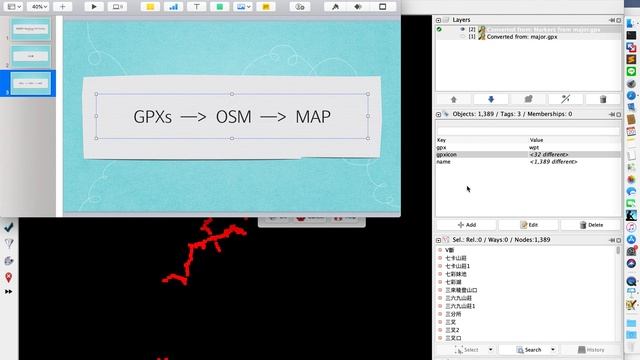Toggle the red map marker tool in JOSM
This screenshot has width=640, height=360.
(x=9, y=278)
